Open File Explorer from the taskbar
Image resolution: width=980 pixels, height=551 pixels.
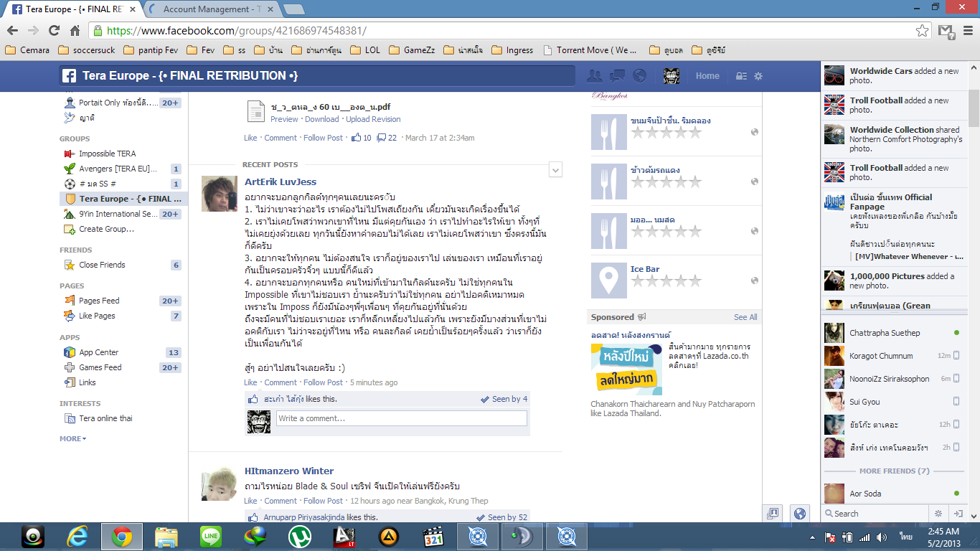click(166, 537)
